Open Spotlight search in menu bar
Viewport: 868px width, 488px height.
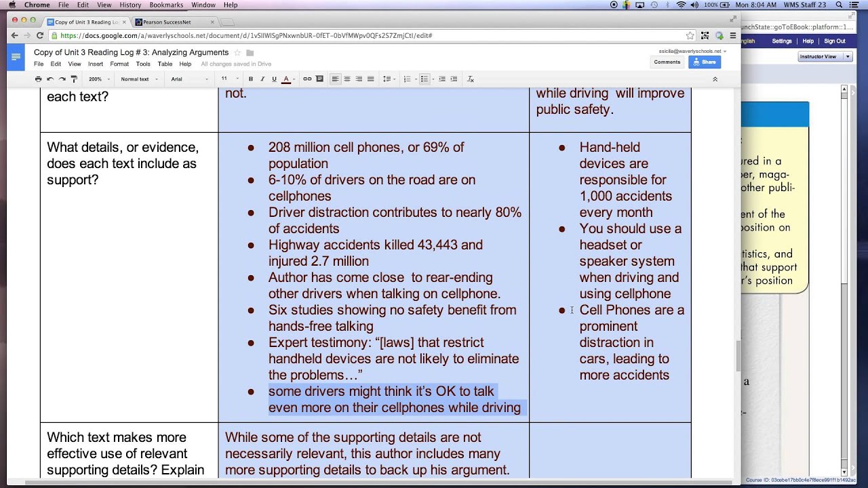[840, 5]
